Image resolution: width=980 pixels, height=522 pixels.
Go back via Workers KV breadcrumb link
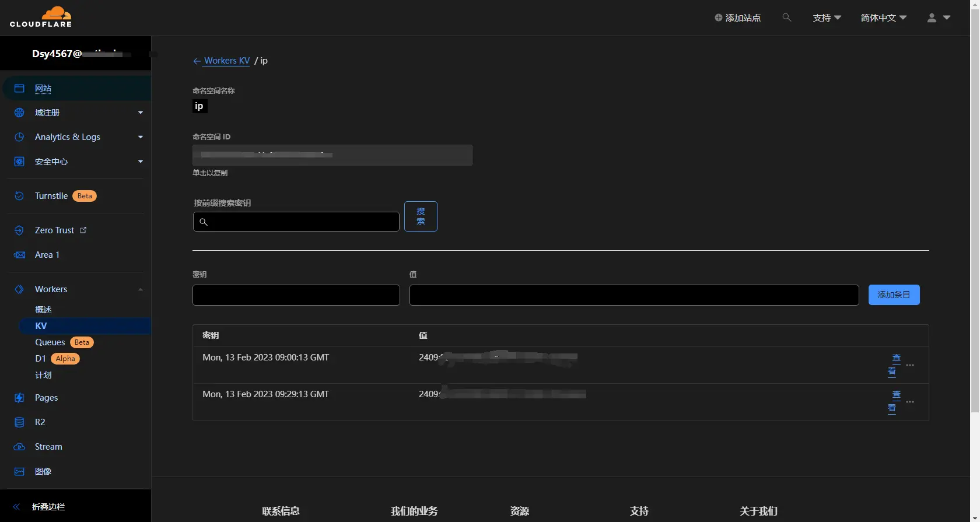coord(226,61)
